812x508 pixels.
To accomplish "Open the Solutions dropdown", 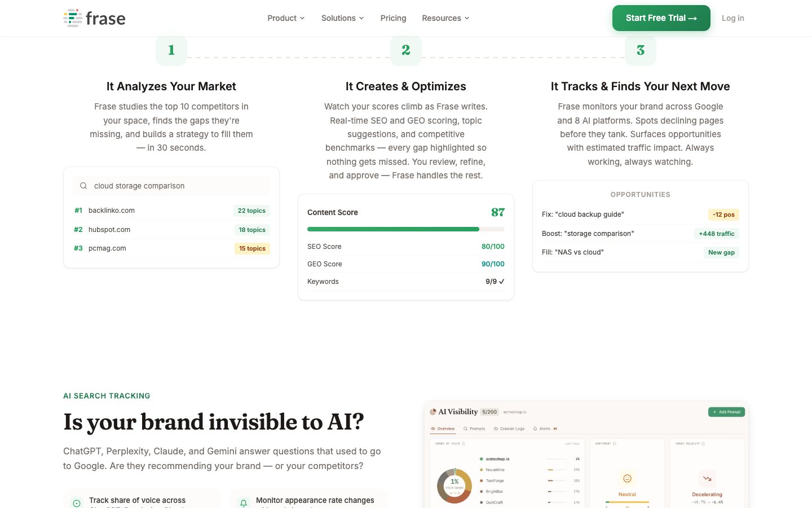I will 342,18.
